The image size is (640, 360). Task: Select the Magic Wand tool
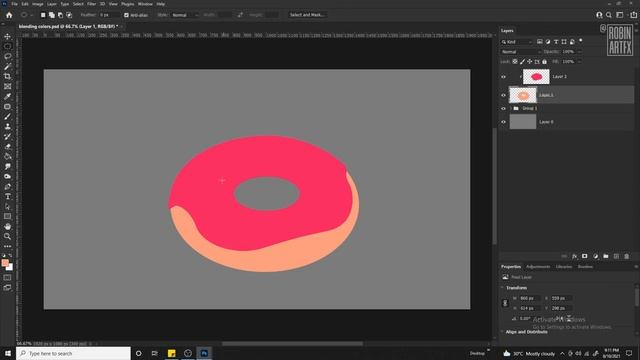click(7, 67)
